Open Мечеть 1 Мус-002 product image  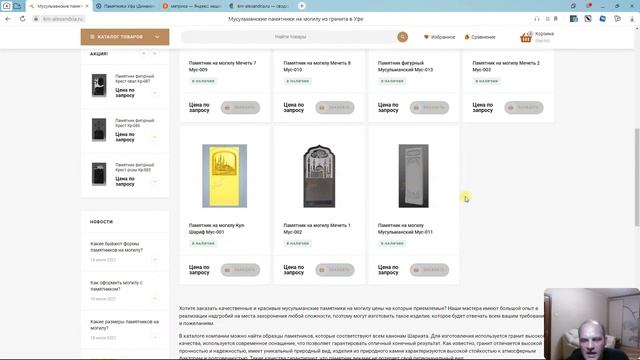(319, 176)
